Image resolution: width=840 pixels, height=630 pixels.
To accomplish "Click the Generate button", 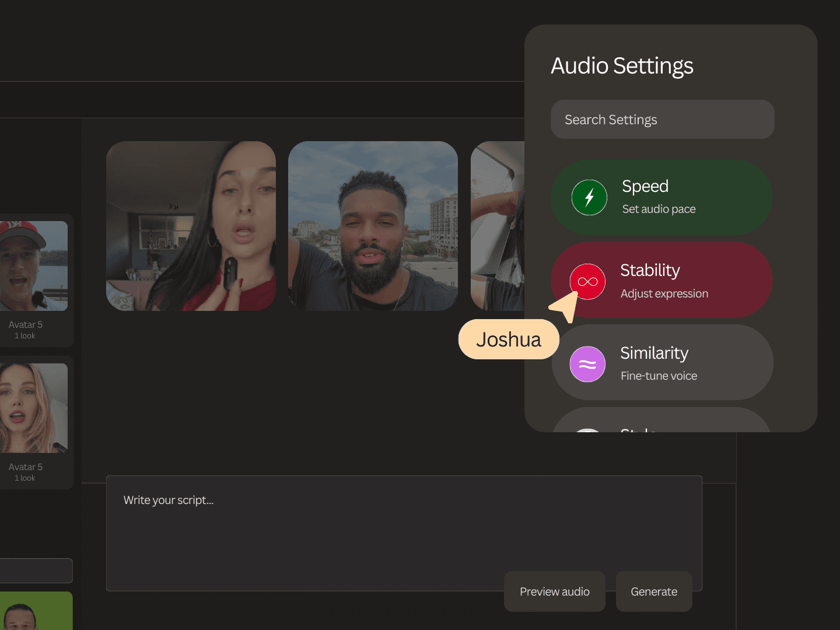I will tap(654, 591).
